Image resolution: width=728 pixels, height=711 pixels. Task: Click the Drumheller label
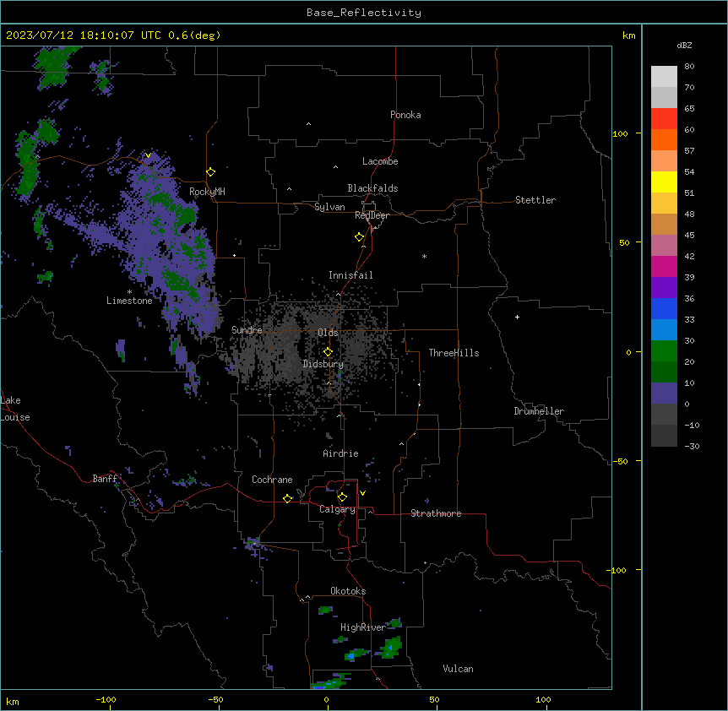coord(539,411)
